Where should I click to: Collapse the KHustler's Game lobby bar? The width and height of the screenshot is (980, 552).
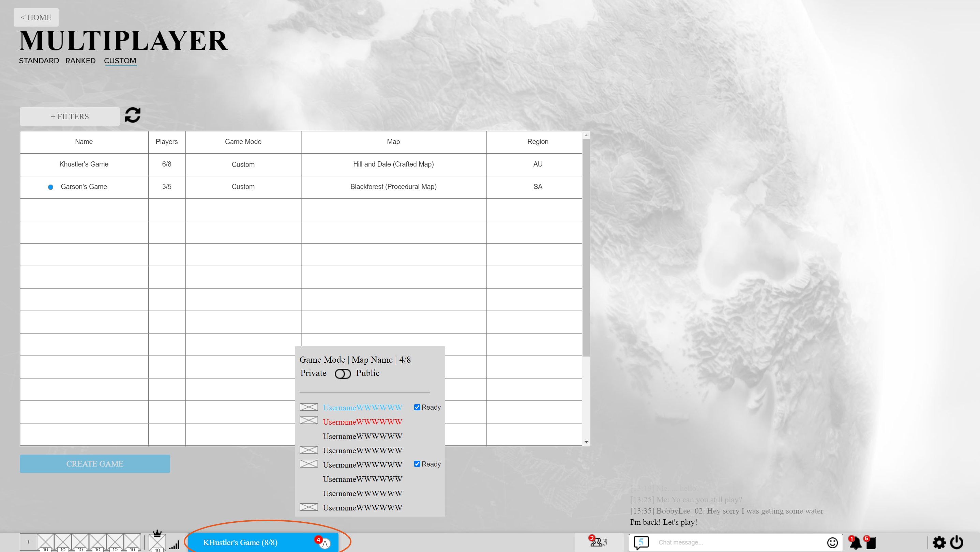coord(325,543)
